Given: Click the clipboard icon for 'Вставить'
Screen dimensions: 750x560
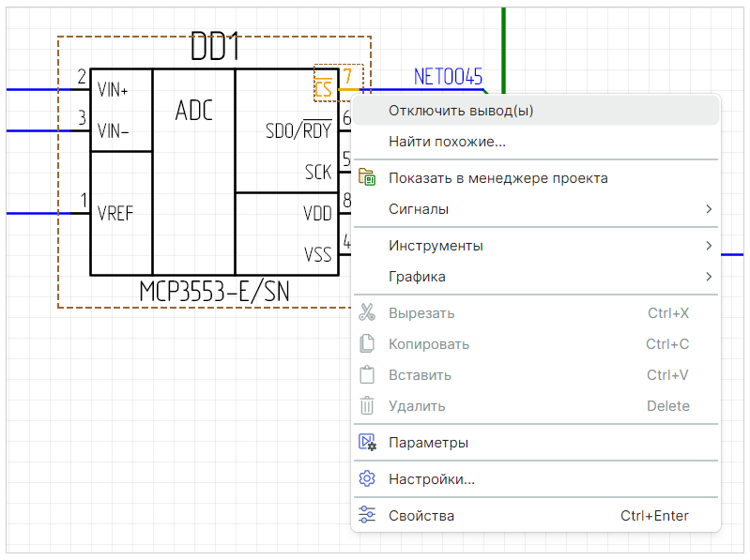Looking at the screenshot, I should (x=367, y=374).
